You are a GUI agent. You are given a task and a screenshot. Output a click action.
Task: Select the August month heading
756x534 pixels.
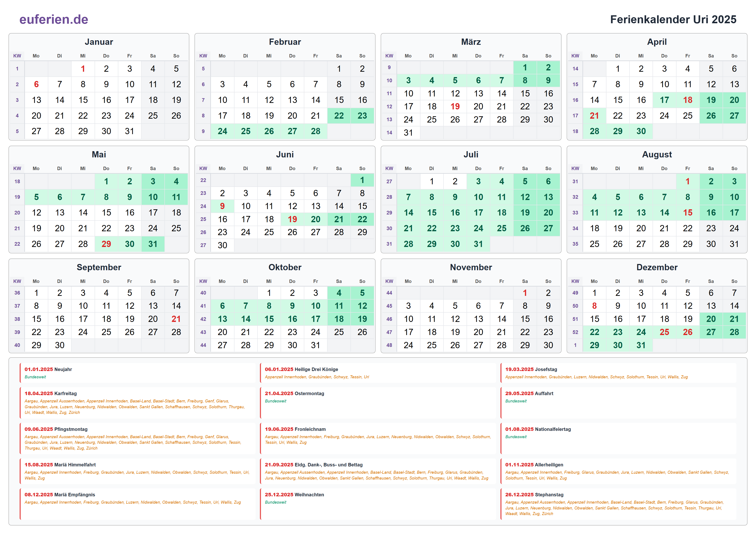pyautogui.click(x=657, y=154)
